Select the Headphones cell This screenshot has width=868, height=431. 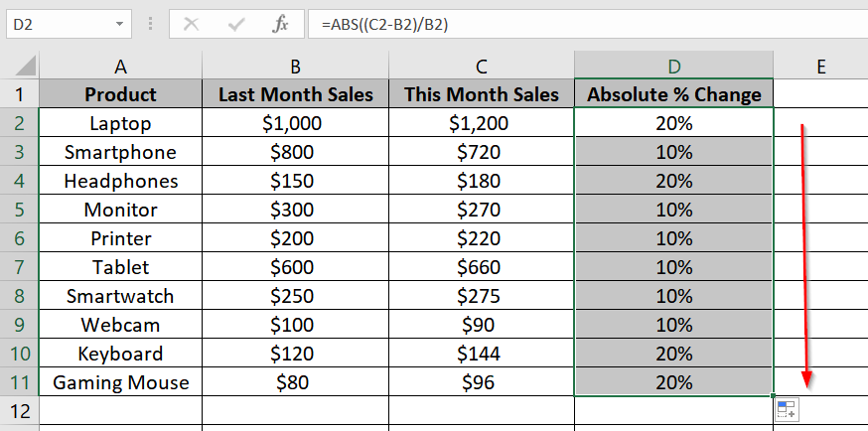click(121, 180)
